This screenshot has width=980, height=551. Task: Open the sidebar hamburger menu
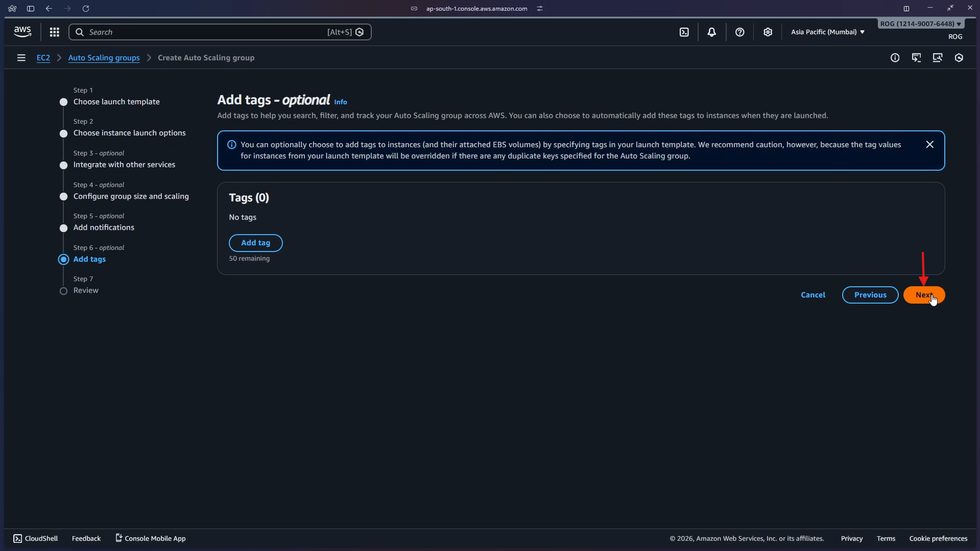coord(21,58)
